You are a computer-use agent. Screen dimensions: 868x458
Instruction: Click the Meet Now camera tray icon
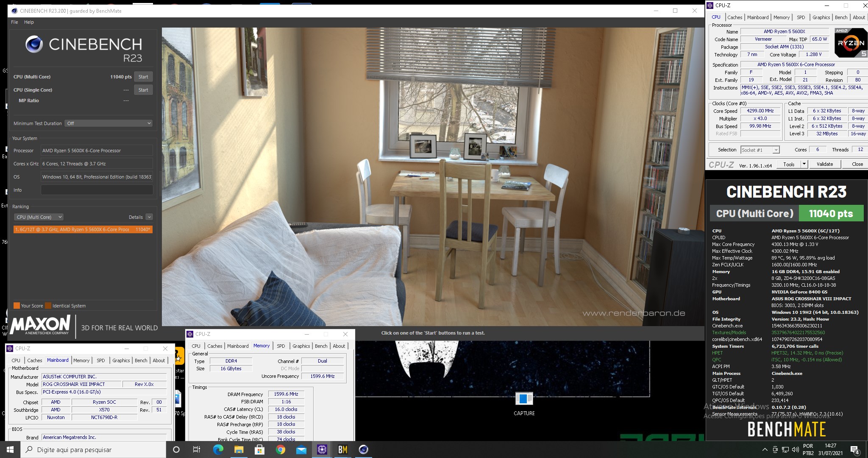775,450
